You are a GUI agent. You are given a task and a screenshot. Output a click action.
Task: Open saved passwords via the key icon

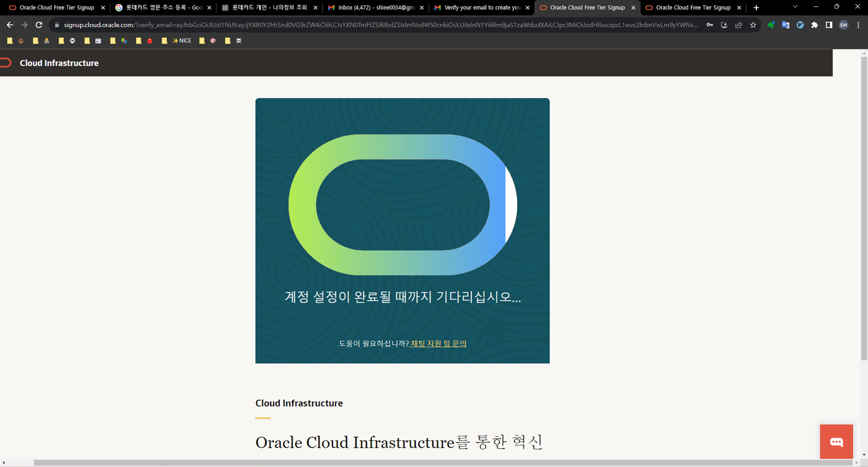[x=710, y=25]
